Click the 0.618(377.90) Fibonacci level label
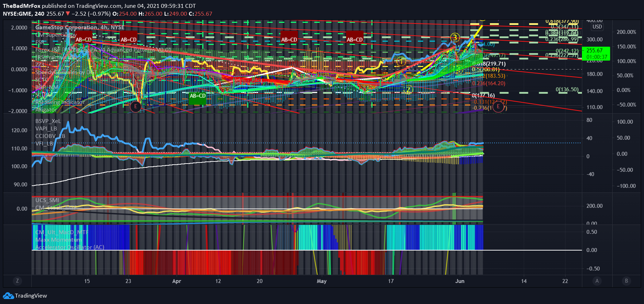Viewport: 644px width, 304px height. click(562, 21)
